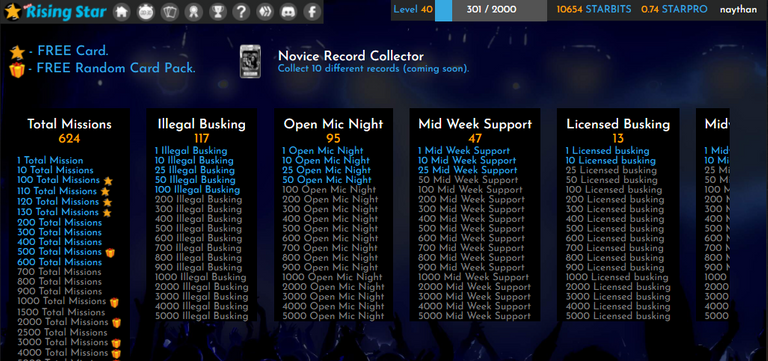768x361 pixels.
Task: Select '100 Open Mic Night' row
Action: pos(329,190)
